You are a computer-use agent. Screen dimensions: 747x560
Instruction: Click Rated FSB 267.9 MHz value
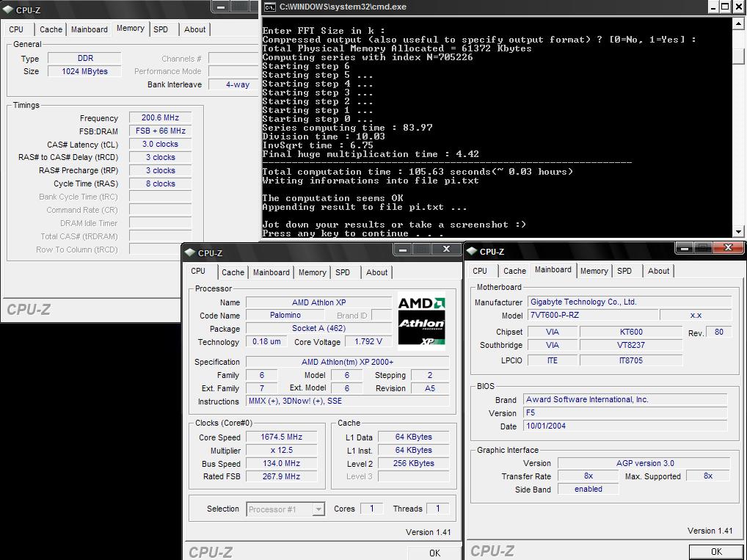point(281,476)
